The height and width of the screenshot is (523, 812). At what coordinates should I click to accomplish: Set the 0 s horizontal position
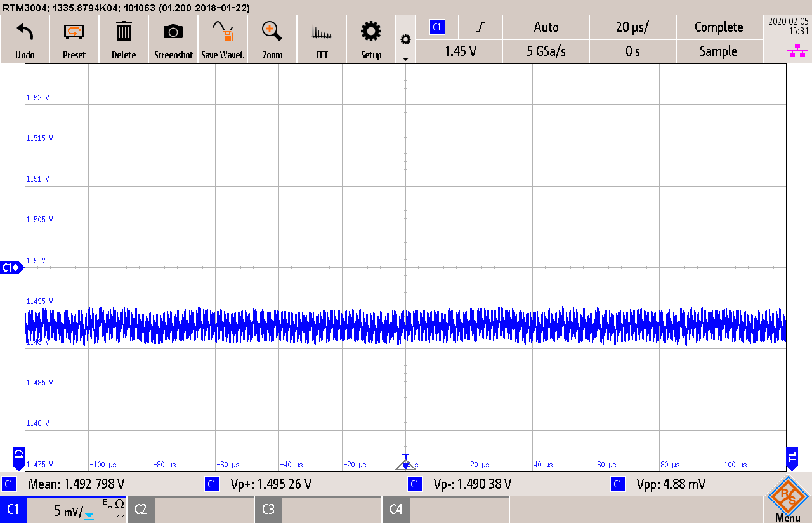pos(632,51)
